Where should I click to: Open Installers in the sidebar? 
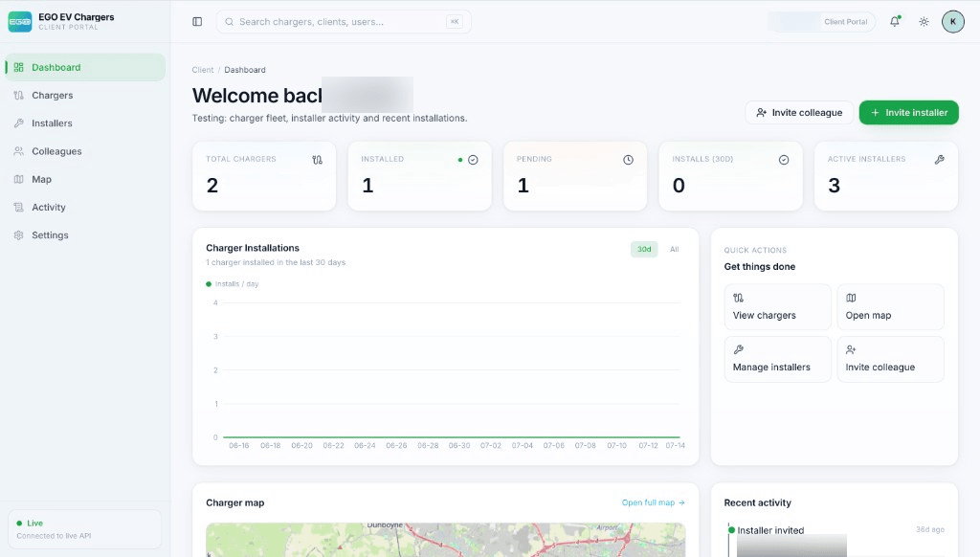point(85,123)
